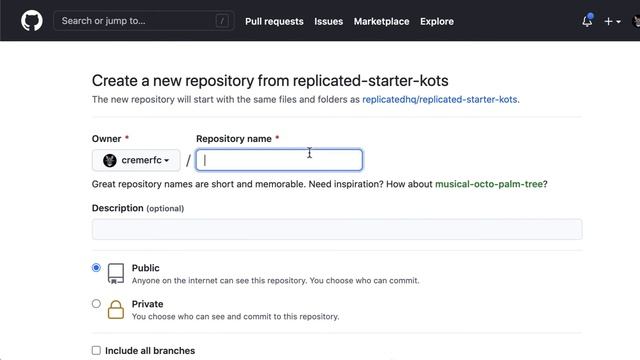Go to Issues in the navbar

(x=329, y=21)
